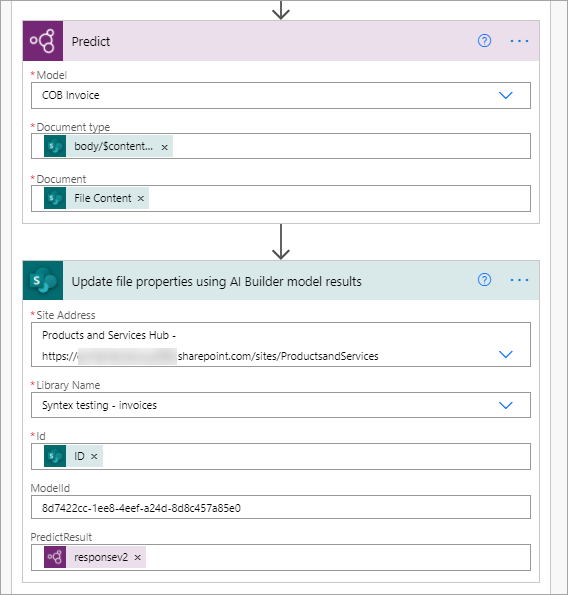The image size is (568, 595).
Task: Remove the body/$content token from Document type
Action: [164, 147]
